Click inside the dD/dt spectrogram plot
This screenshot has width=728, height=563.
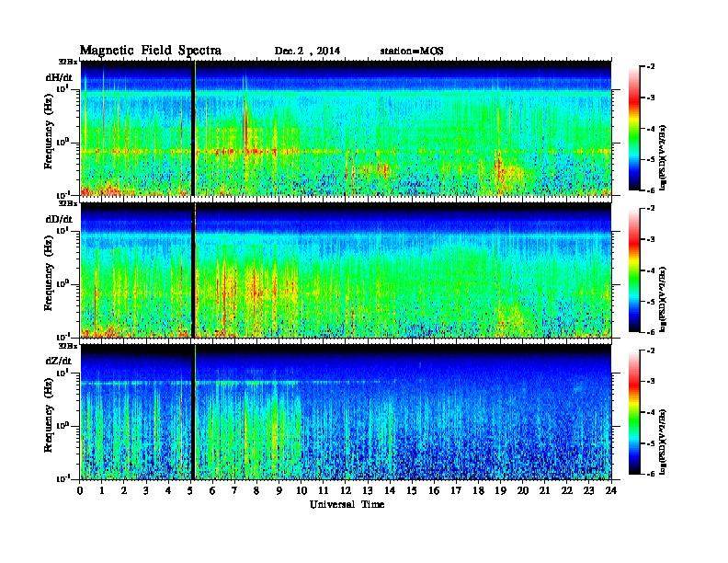346,270
